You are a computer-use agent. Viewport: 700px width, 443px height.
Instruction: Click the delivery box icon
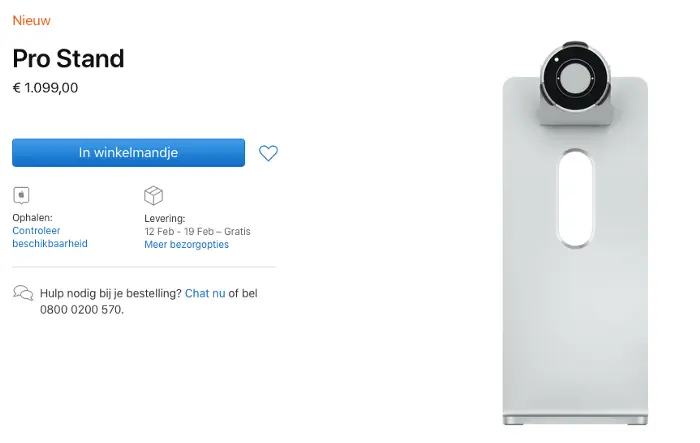154,196
